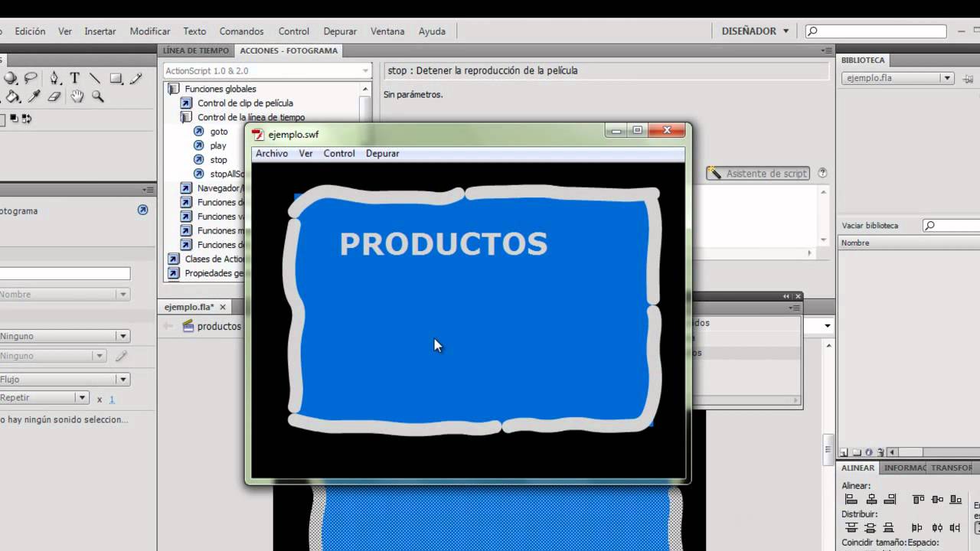Open the Comandos menu
Image resolution: width=980 pixels, height=551 pixels.
click(241, 31)
